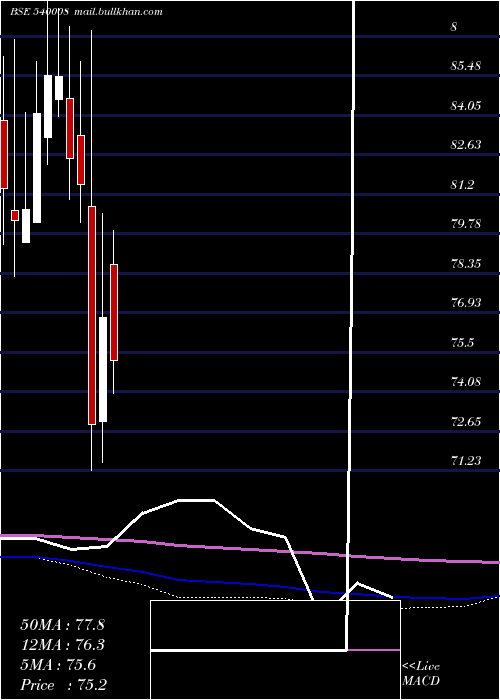Click the 82.63 price axis label
This screenshot has width=500, height=700.
(466, 145)
